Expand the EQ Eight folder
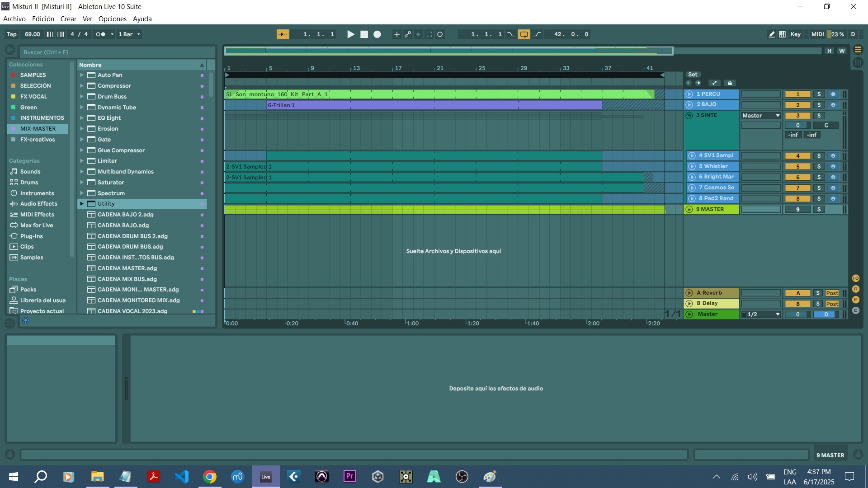Screen dimensions: 868x488 (x=82, y=118)
